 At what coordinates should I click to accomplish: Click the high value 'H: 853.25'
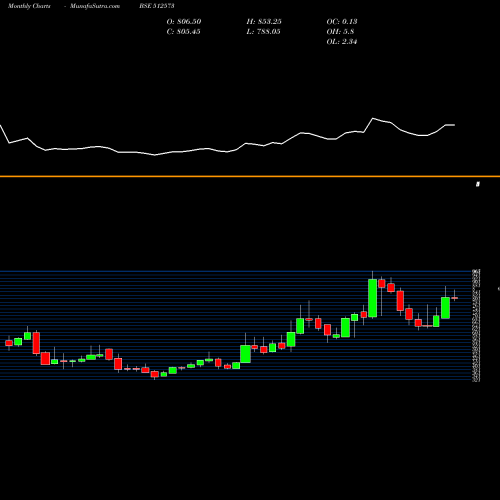[264, 22]
